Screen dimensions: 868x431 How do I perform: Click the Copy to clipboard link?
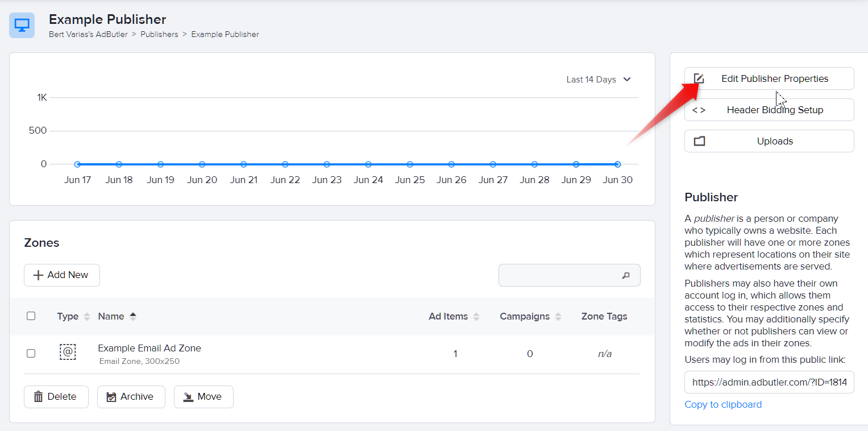coord(723,404)
